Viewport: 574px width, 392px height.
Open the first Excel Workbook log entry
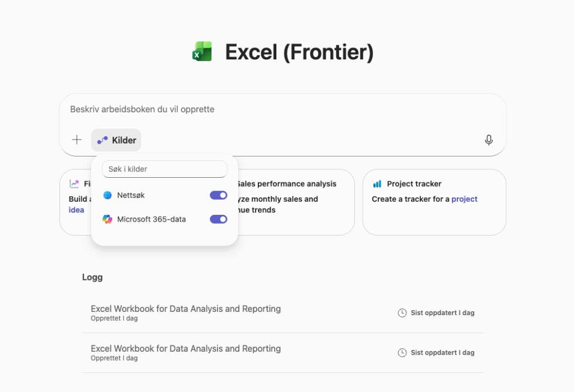click(x=186, y=309)
